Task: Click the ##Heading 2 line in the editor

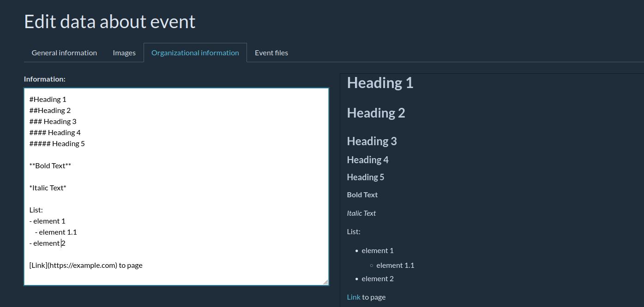Action: pyautogui.click(x=50, y=110)
